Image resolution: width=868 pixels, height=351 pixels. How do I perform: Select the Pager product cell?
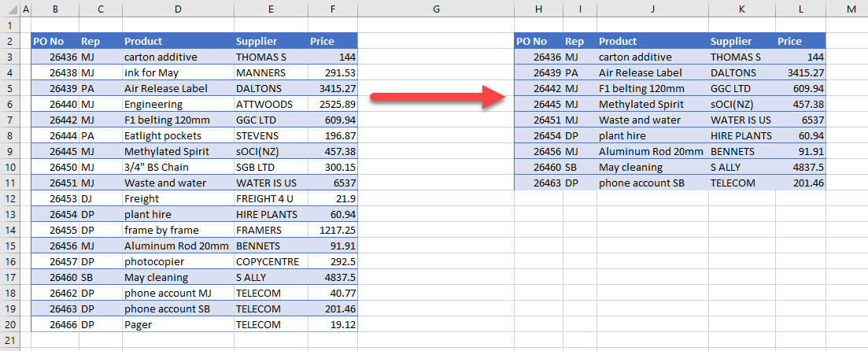tap(177, 324)
